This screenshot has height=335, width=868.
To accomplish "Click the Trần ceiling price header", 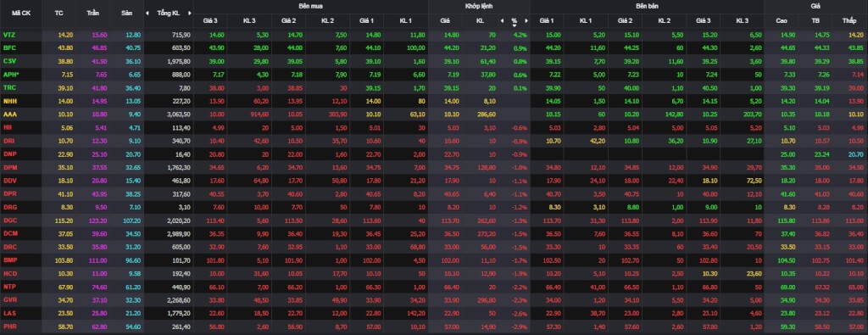I will [x=93, y=14].
